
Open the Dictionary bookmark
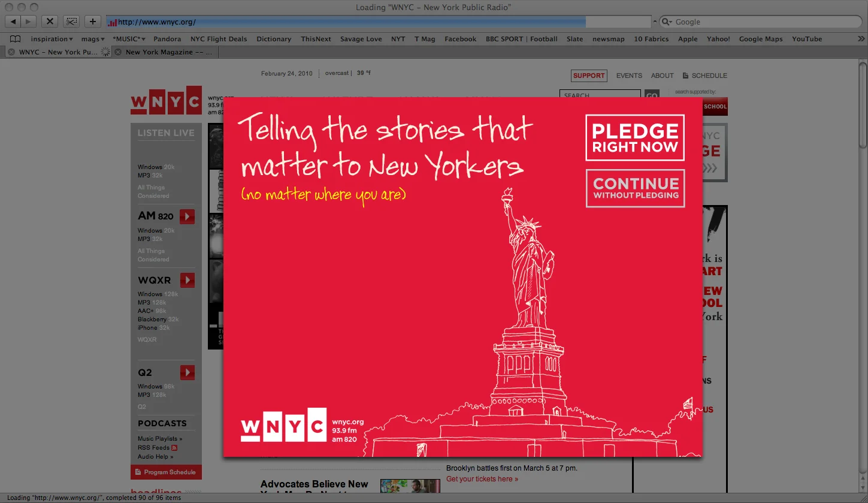[x=274, y=39]
